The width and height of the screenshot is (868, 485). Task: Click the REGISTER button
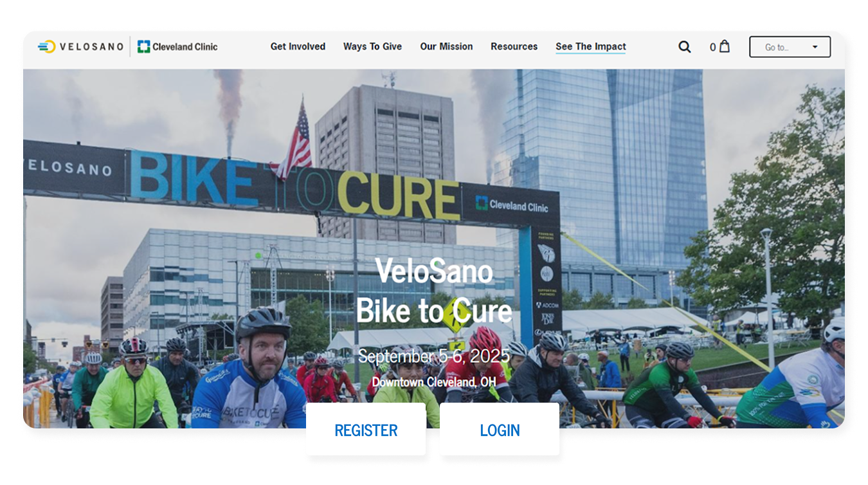366,430
